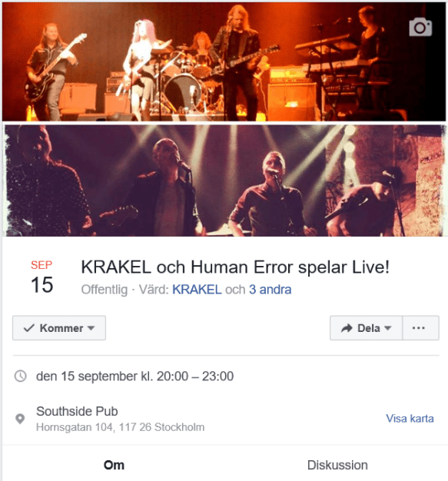Click the SEP 15 date badge
The image size is (448, 481).
pyautogui.click(x=41, y=277)
